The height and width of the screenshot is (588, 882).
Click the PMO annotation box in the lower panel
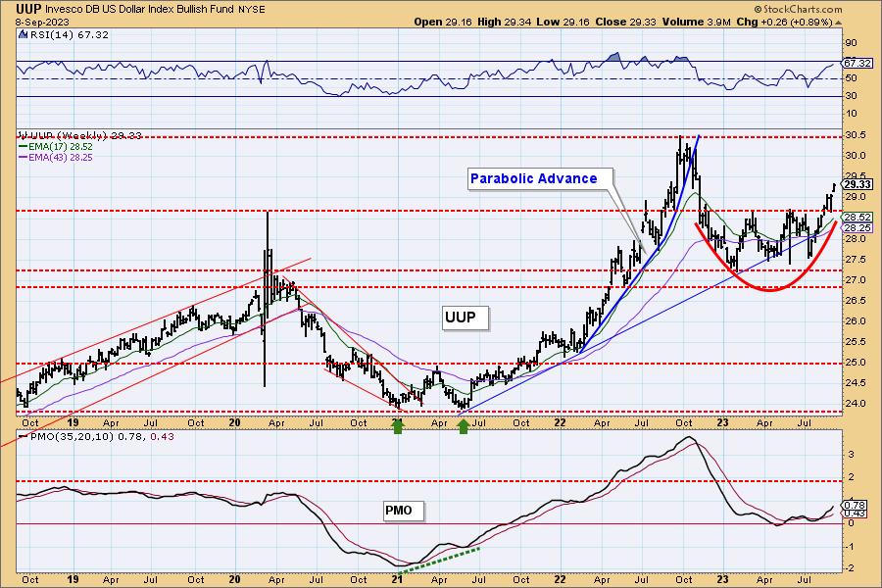pos(403,511)
